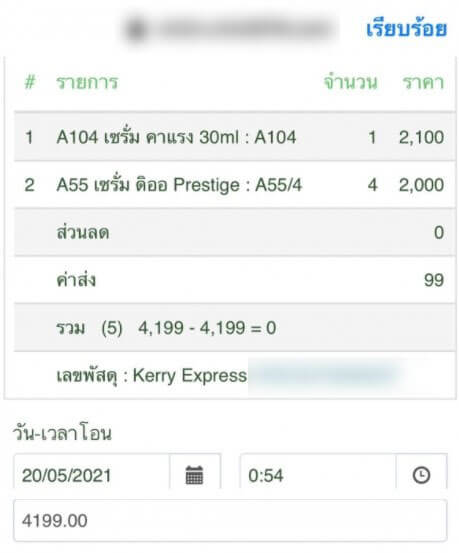The height and width of the screenshot is (553, 459).
Task: Click the ส่วนลด discount row
Action: click(x=235, y=232)
